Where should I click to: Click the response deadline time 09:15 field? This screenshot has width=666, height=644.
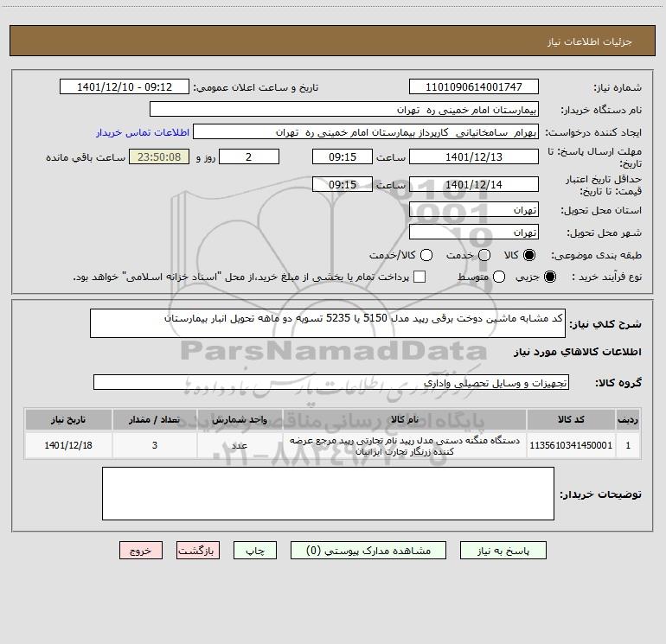[343, 156]
